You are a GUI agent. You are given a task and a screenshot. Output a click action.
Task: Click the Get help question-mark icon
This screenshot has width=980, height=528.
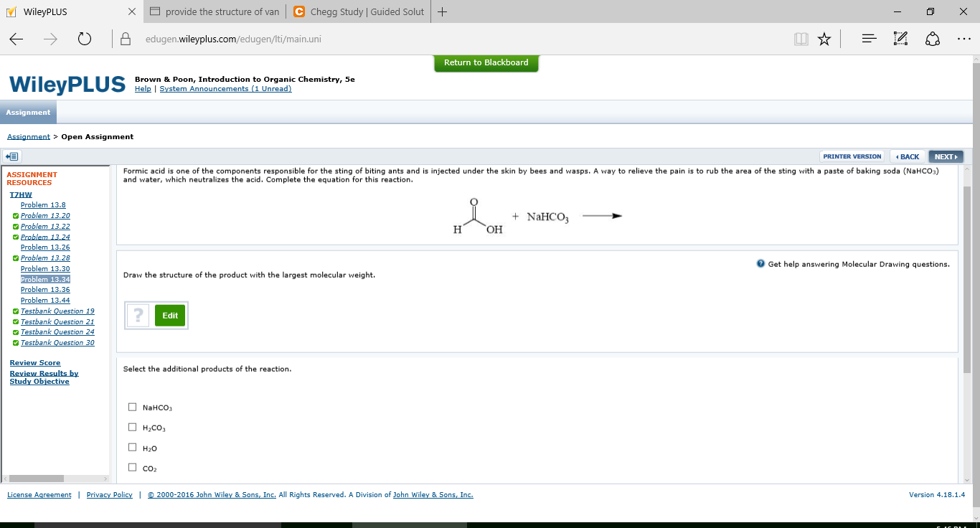(x=760, y=263)
